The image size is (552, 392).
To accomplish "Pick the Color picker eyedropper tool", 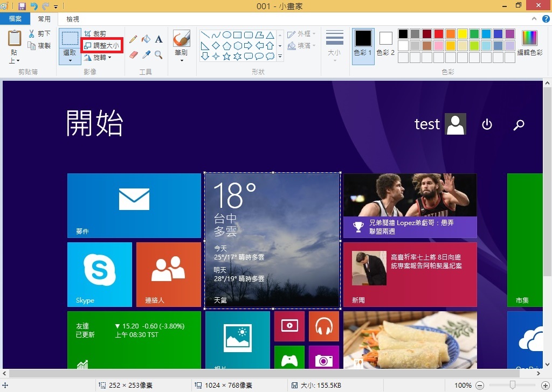I will click(x=146, y=54).
